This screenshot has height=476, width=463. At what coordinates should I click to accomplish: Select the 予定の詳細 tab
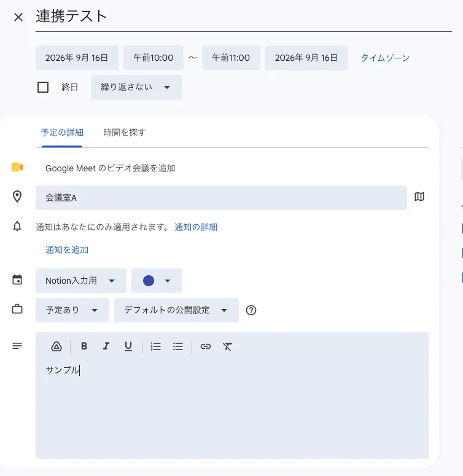click(62, 132)
